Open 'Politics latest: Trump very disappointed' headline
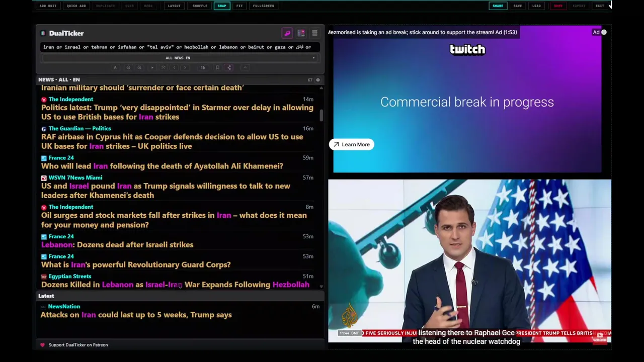The image size is (644, 362). coord(177,112)
